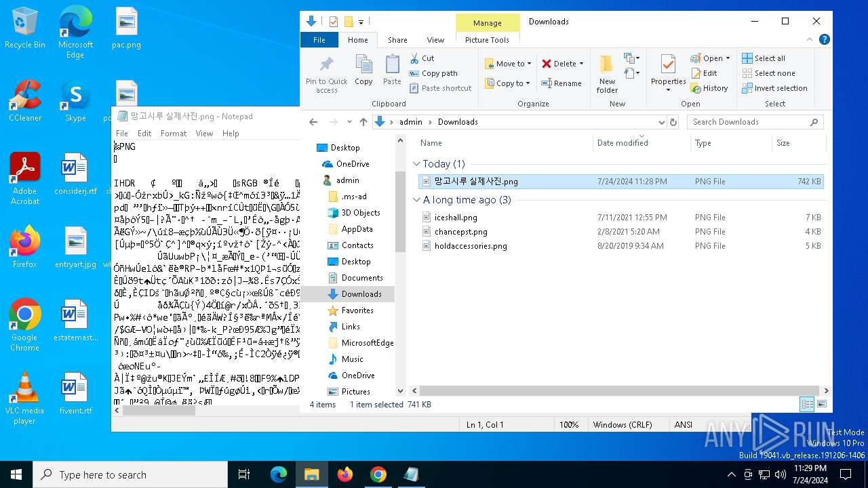868x488 pixels.
Task: Switch to the View ribbon tab
Action: (435, 40)
